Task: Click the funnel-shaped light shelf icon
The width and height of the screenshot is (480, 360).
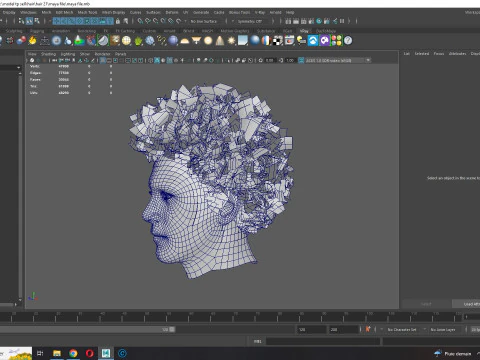Action: (x=196, y=41)
